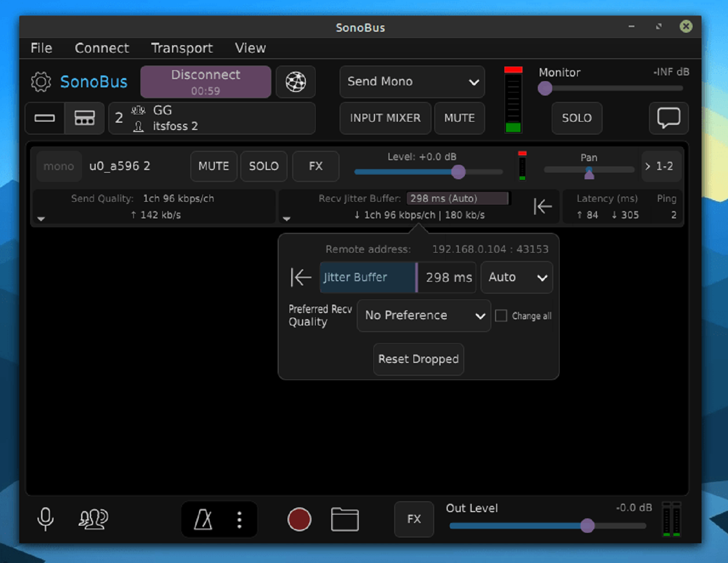Open the Auto jitter buffer dropdown
The height and width of the screenshot is (563, 728).
pos(516,277)
